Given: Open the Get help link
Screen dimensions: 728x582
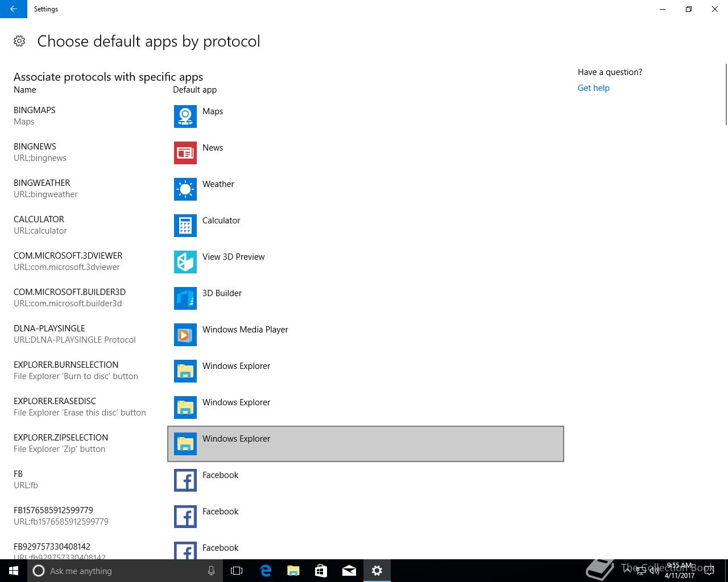Looking at the screenshot, I should click(x=593, y=88).
